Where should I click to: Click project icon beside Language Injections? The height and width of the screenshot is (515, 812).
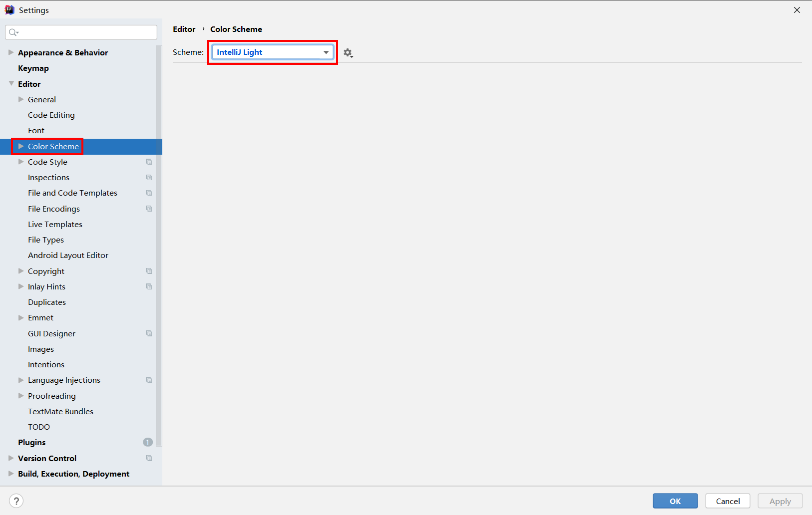[149, 380]
